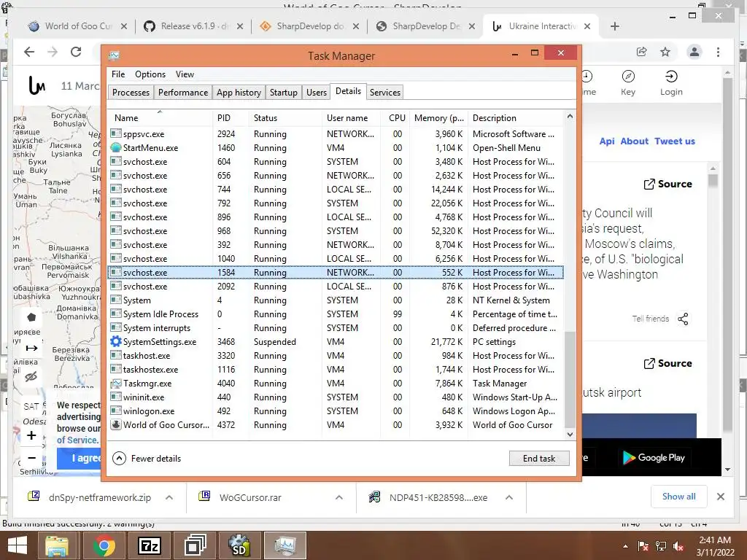
Task: Open the Chrome profile avatar
Action: (x=694, y=52)
